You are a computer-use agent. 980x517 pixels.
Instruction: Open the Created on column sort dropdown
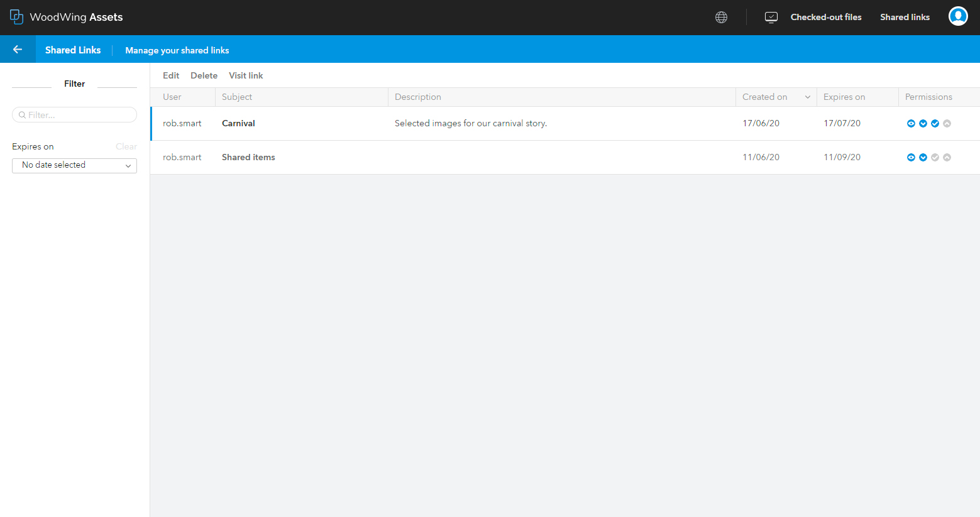click(x=808, y=97)
